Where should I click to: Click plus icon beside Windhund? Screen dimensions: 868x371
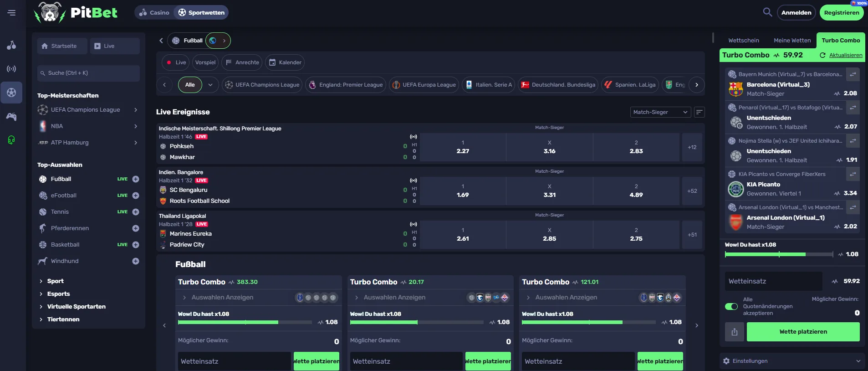click(x=136, y=261)
